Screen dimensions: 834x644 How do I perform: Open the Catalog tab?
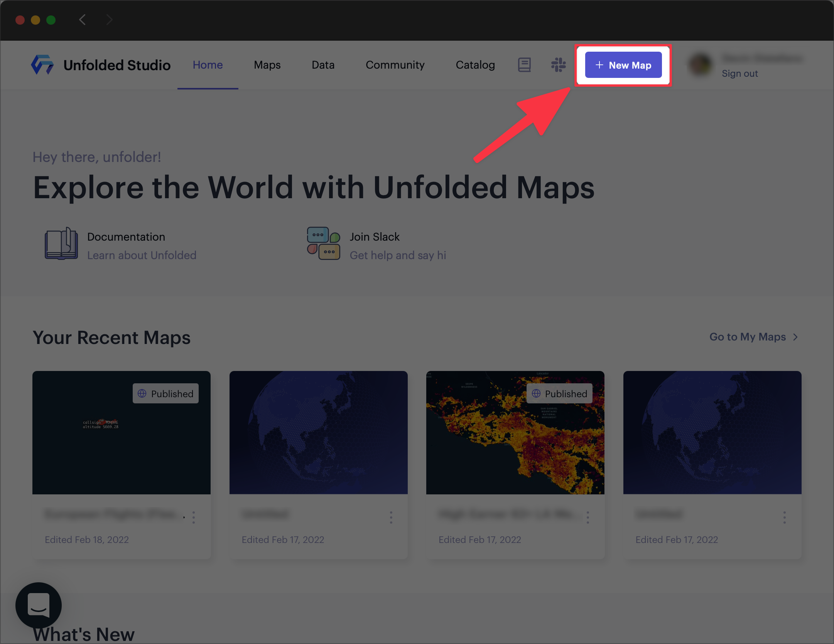[x=475, y=65]
